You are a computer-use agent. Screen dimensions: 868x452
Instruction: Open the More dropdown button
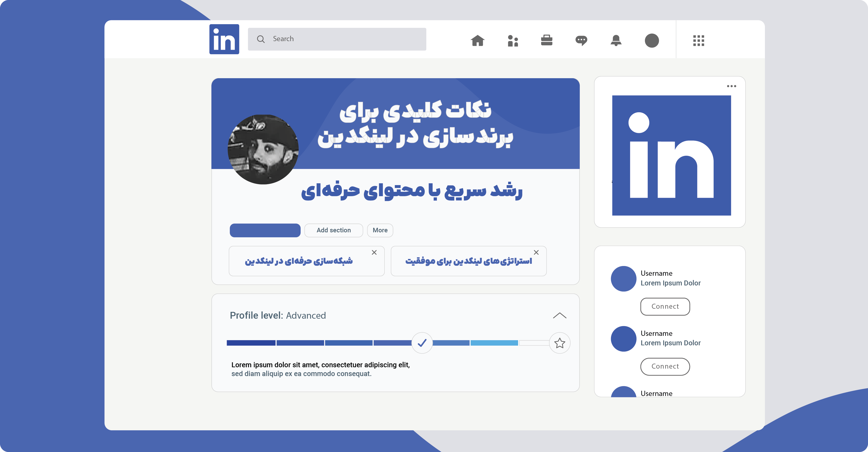click(x=380, y=230)
